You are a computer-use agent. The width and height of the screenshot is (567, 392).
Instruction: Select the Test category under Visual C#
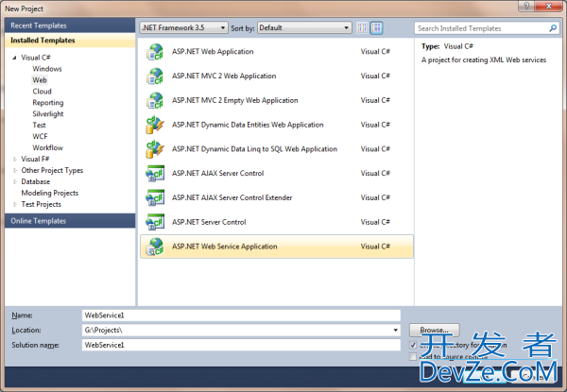39,125
